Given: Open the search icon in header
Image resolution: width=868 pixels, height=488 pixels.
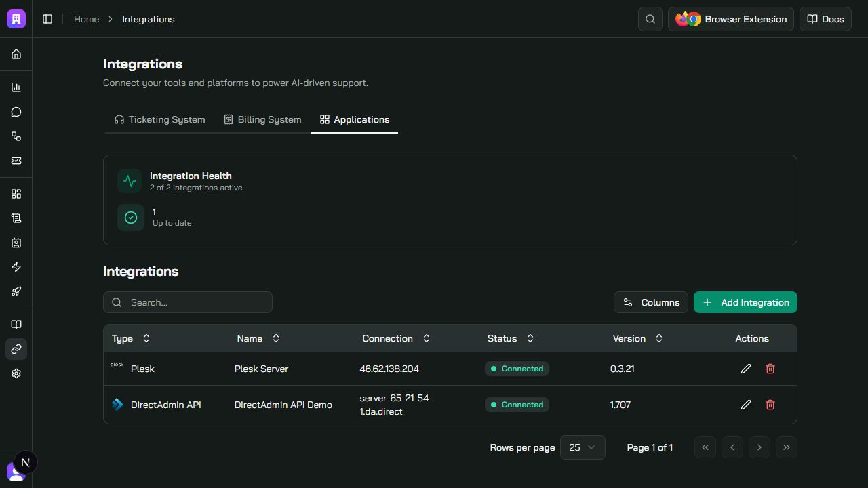Looking at the screenshot, I should [650, 19].
